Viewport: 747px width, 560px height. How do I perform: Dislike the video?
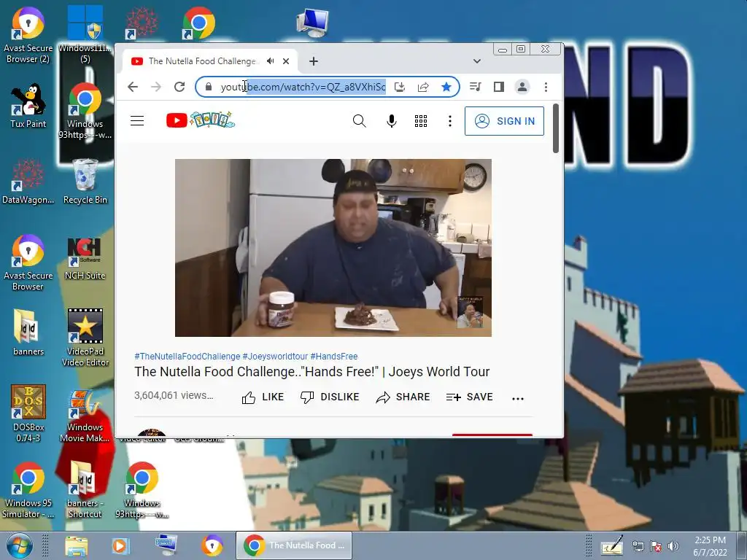pyautogui.click(x=329, y=397)
